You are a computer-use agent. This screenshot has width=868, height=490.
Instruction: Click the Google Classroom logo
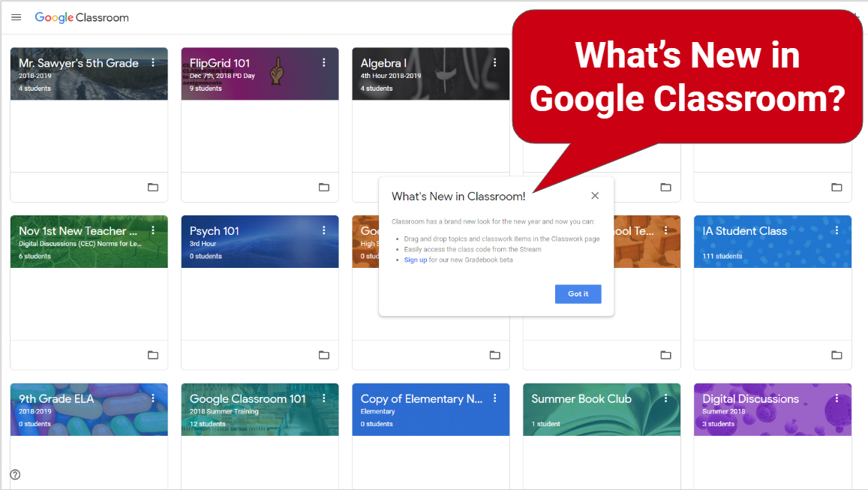pos(82,18)
